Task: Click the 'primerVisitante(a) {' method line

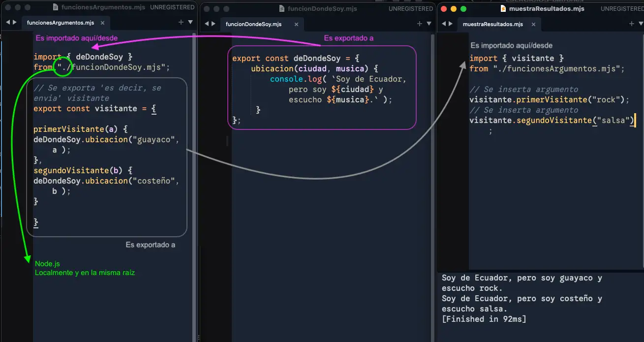Action: click(x=81, y=129)
